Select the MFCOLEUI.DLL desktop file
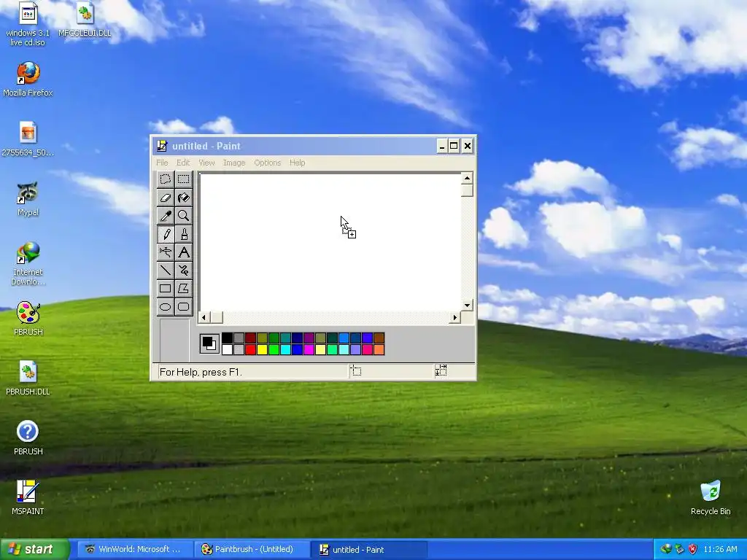Image resolution: width=747 pixels, height=560 pixels. point(85,19)
